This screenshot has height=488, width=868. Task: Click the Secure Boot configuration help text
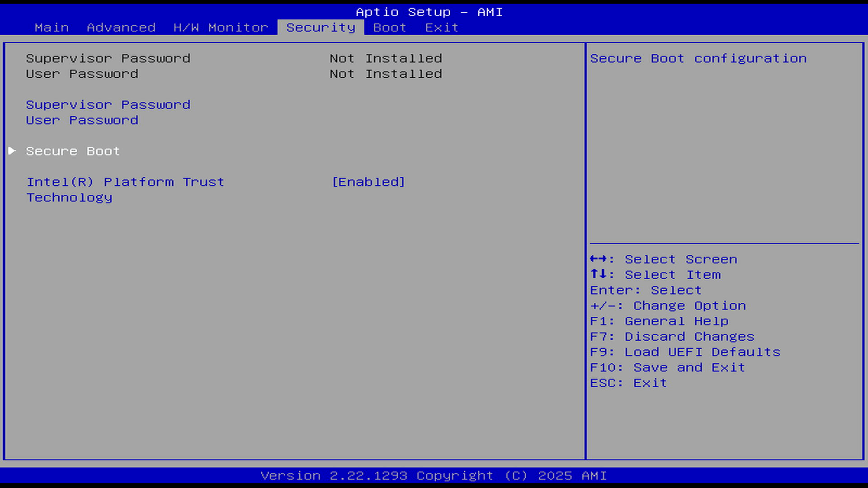tap(698, 58)
